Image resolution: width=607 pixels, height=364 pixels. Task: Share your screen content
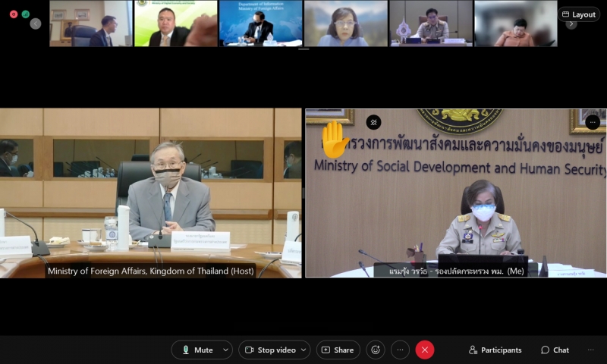[338, 350]
